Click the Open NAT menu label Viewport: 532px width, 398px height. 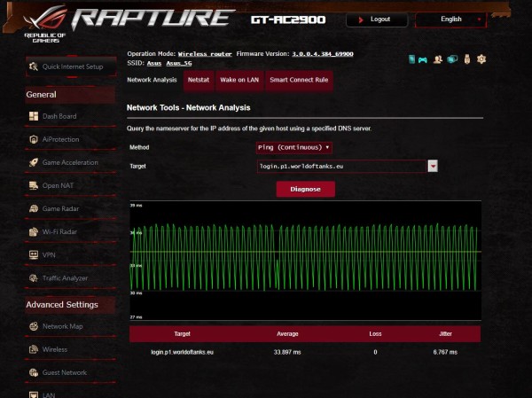(x=58, y=185)
